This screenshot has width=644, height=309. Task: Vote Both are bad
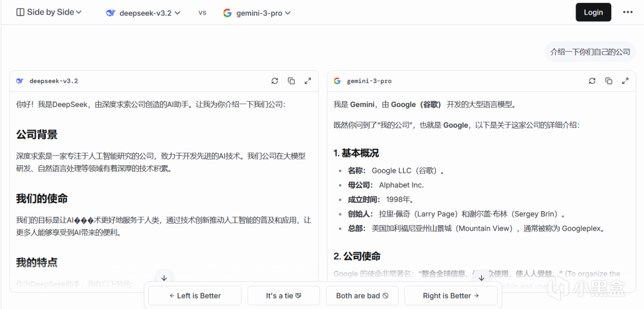tap(362, 295)
